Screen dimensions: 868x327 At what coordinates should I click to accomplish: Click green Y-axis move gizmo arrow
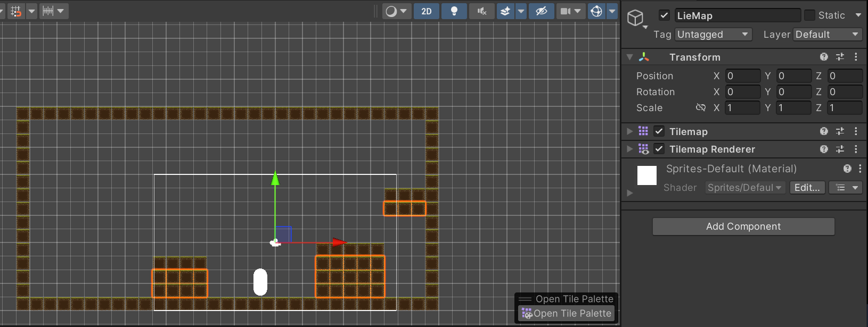pyautogui.click(x=275, y=178)
